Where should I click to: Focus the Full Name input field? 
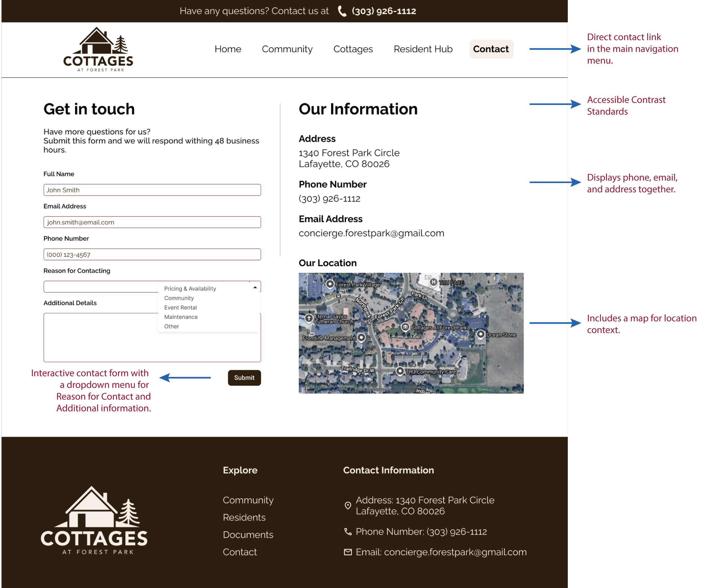click(152, 190)
